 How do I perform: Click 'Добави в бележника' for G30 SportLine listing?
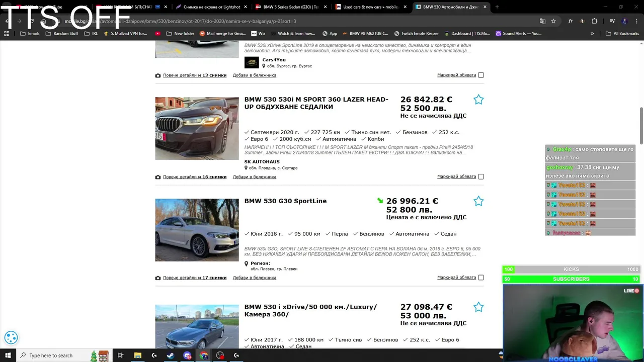255,278
